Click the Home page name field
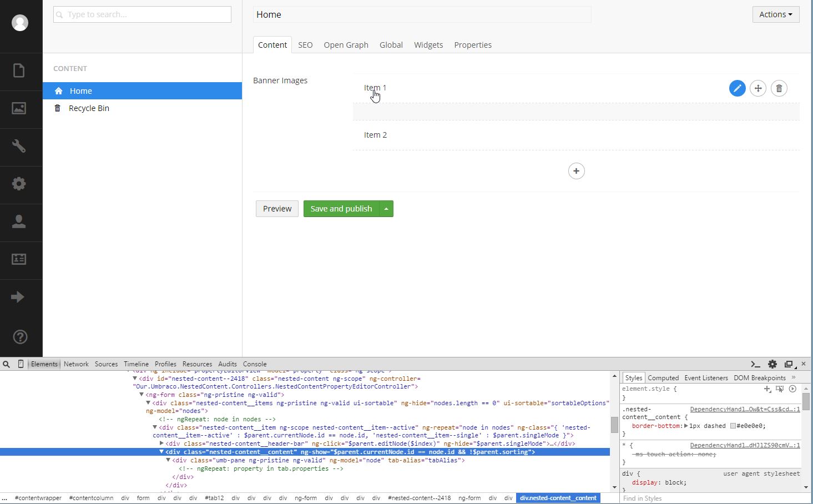Image resolution: width=813 pixels, height=504 pixels. click(x=422, y=14)
